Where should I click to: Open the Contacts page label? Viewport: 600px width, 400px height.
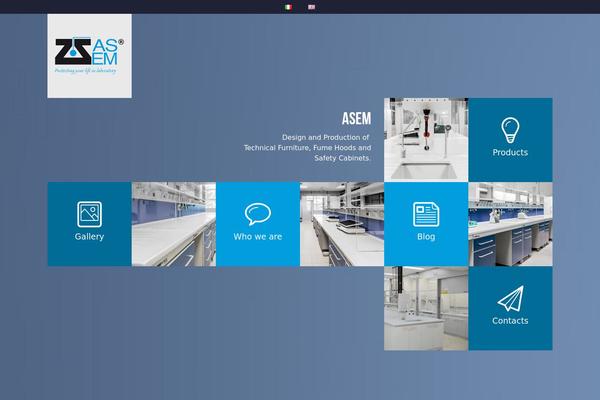tap(510, 321)
